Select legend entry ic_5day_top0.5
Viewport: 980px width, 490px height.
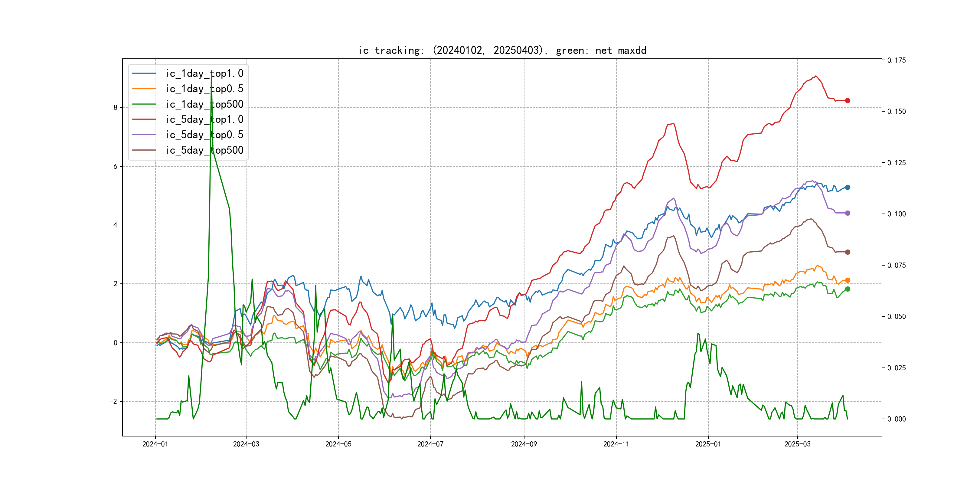pos(204,135)
